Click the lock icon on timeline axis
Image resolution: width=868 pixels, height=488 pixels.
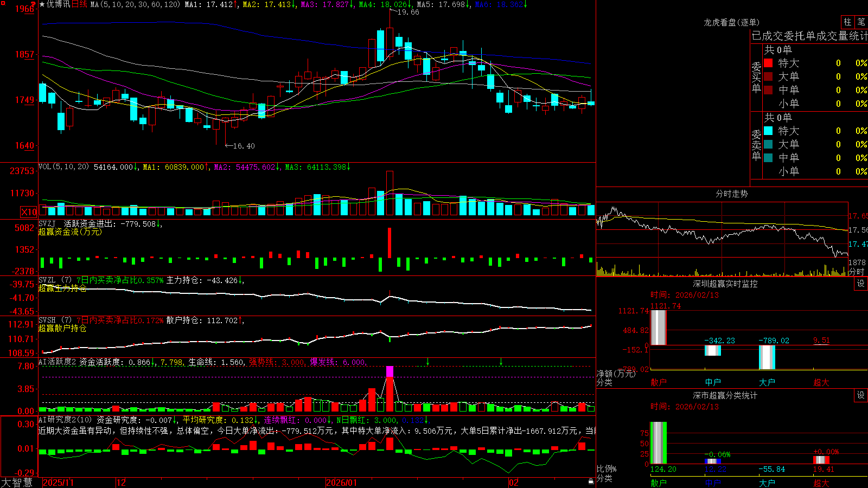tap(591, 481)
